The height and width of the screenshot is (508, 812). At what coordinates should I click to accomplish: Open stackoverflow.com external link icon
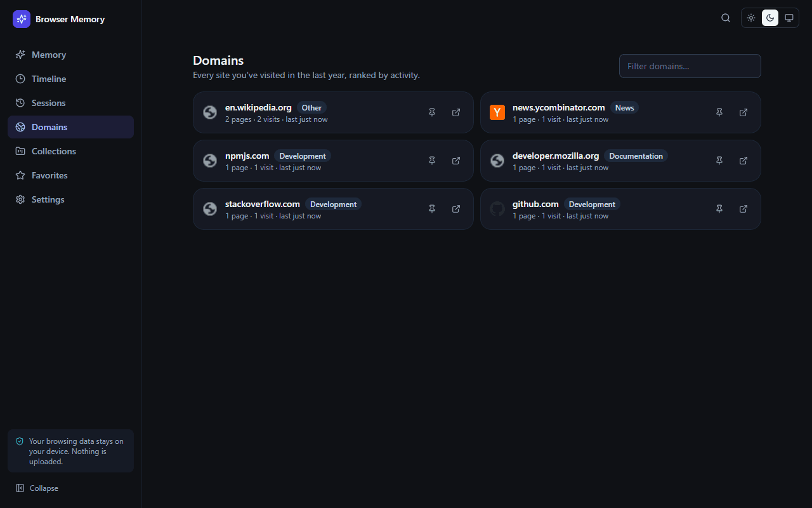[x=456, y=209]
